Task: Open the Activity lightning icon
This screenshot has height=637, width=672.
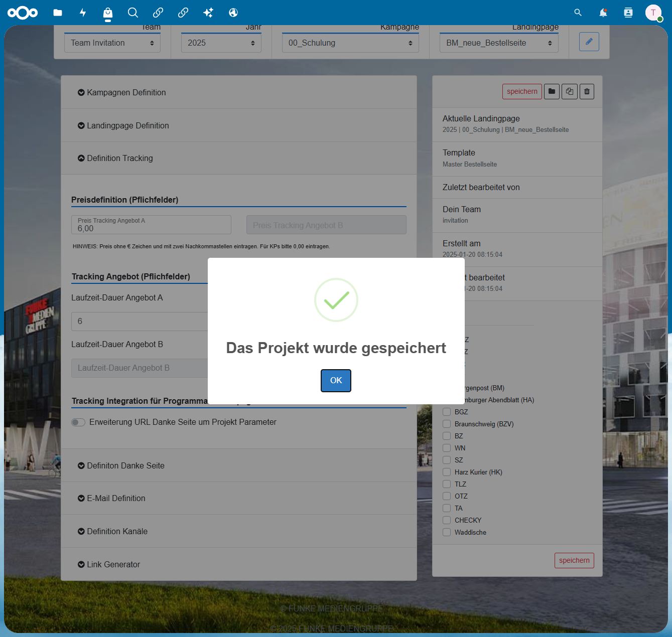Action: [83, 13]
